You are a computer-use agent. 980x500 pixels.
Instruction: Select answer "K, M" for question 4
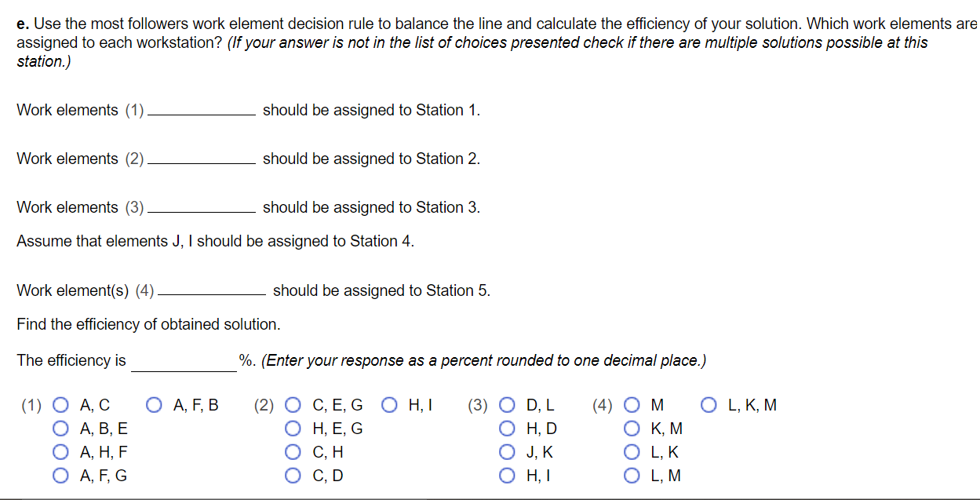click(631, 429)
